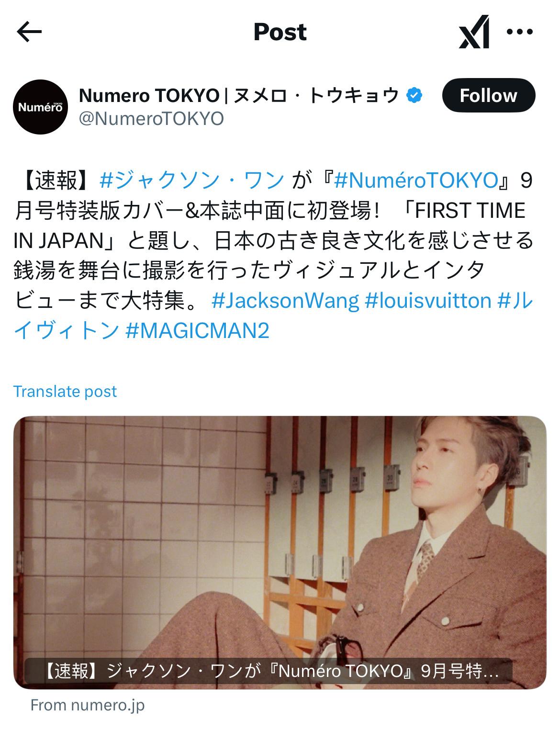The image size is (560, 743).
Task: Open the From numero.jp source link
Action: [88, 705]
